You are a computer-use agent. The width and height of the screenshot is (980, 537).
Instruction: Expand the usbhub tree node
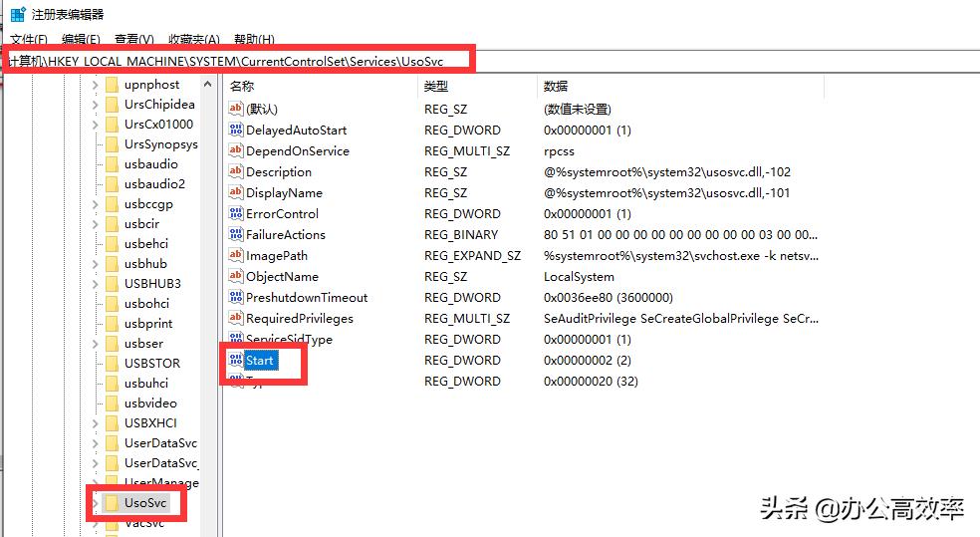(96, 264)
